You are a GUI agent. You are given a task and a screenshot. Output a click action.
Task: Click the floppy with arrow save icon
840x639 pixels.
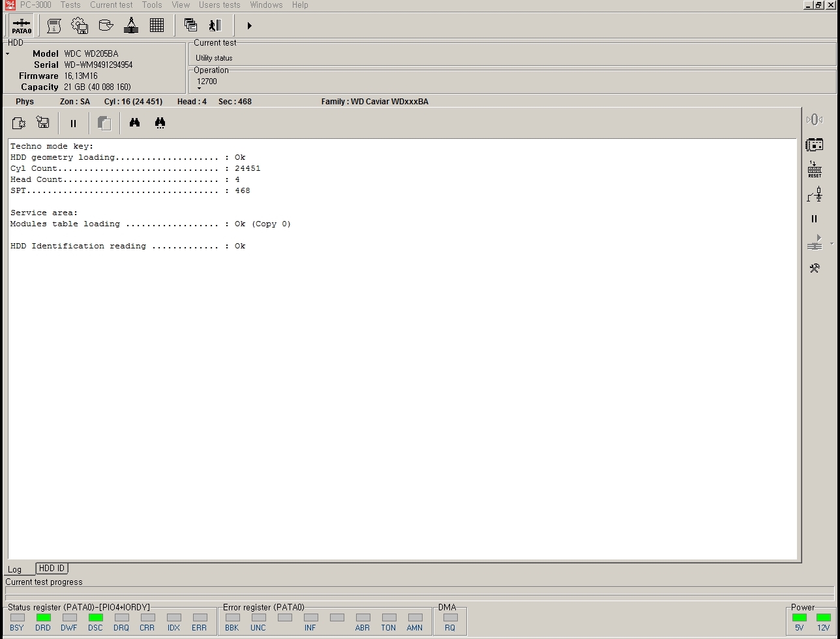pyautogui.click(x=43, y=123)
